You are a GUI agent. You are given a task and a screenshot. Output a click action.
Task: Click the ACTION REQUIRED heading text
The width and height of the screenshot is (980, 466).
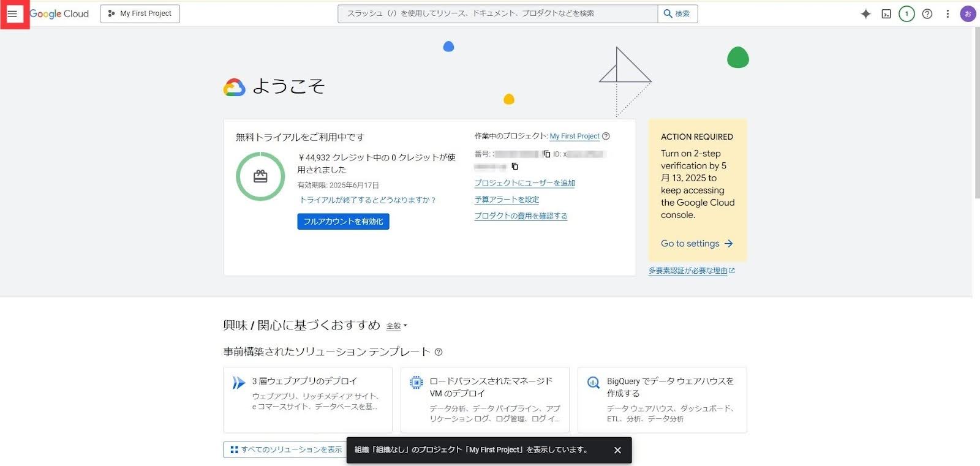tap(696, 137)
